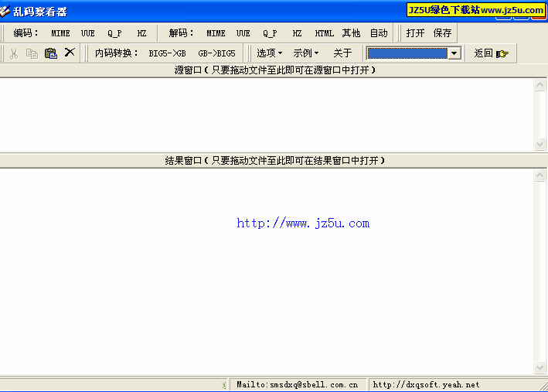This screenshot has width=548, height=392.
Task: Click the Copy icon in toolbar
Action: 32,53
